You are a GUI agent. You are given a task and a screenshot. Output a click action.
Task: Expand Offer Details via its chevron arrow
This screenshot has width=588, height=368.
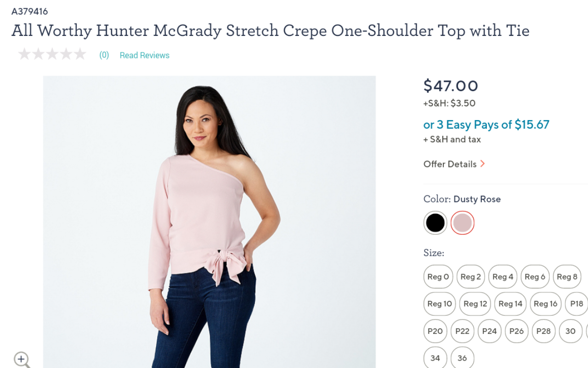[x=483, y=164]
